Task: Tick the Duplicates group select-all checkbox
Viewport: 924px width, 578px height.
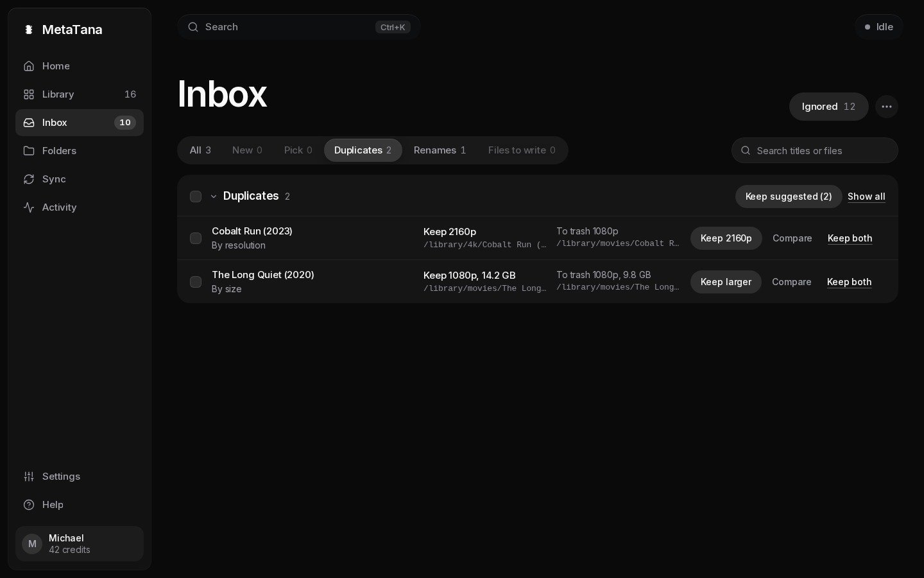Action: 196,197
